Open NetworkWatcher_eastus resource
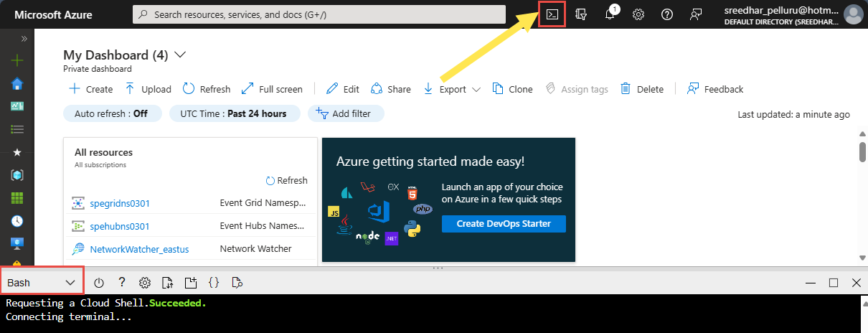Viewport: 868px width, 333px height. [139, 249]
